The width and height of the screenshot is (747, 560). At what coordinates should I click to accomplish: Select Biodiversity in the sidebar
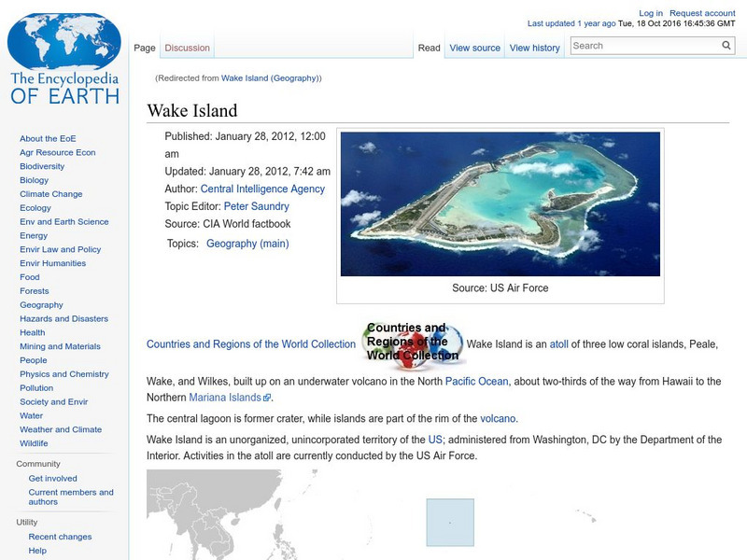(41, 165)
